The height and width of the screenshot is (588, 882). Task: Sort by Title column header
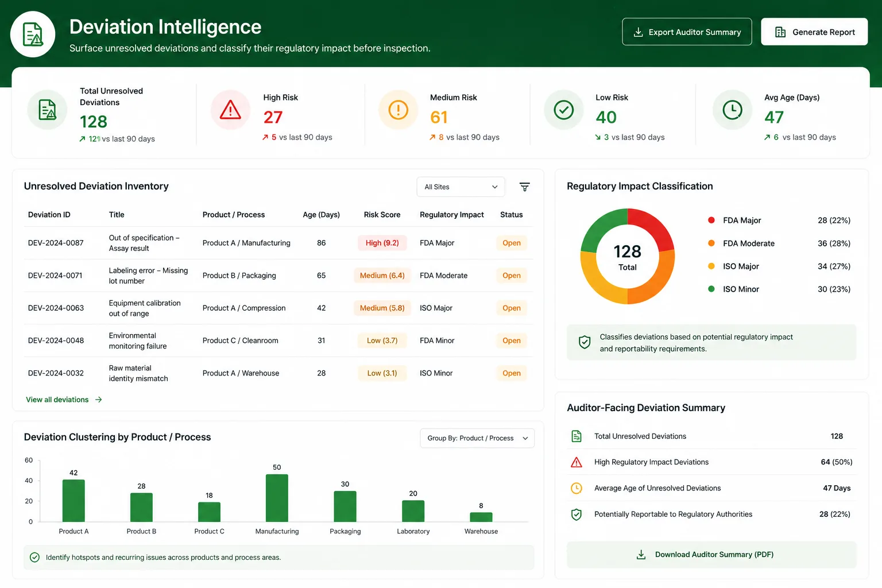[117, 215]
